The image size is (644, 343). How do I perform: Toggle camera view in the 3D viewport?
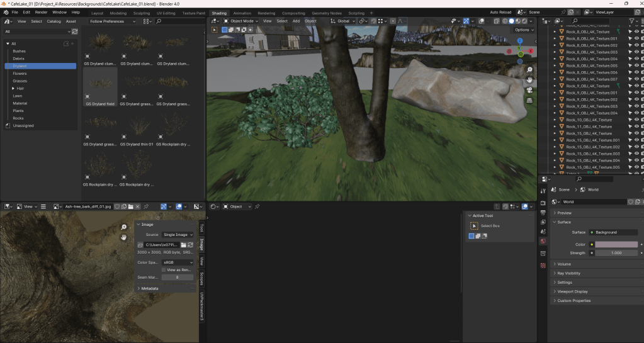click(x=529, y=90)
